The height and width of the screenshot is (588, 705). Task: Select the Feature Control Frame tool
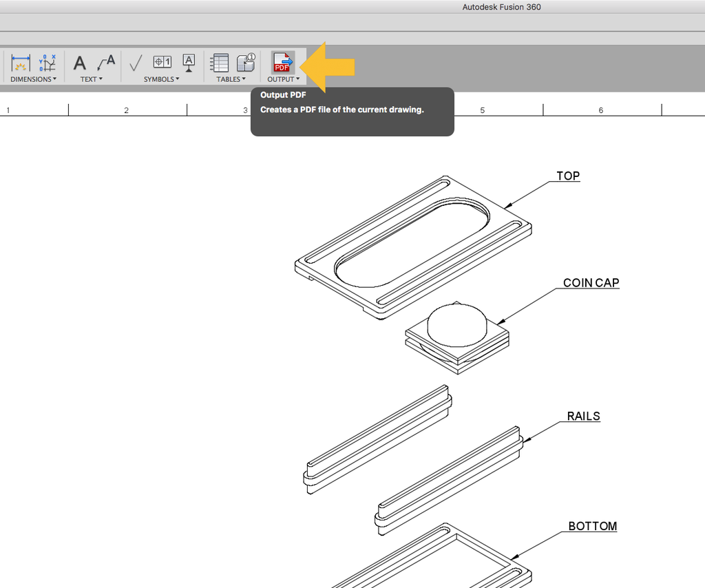[161, 63]
